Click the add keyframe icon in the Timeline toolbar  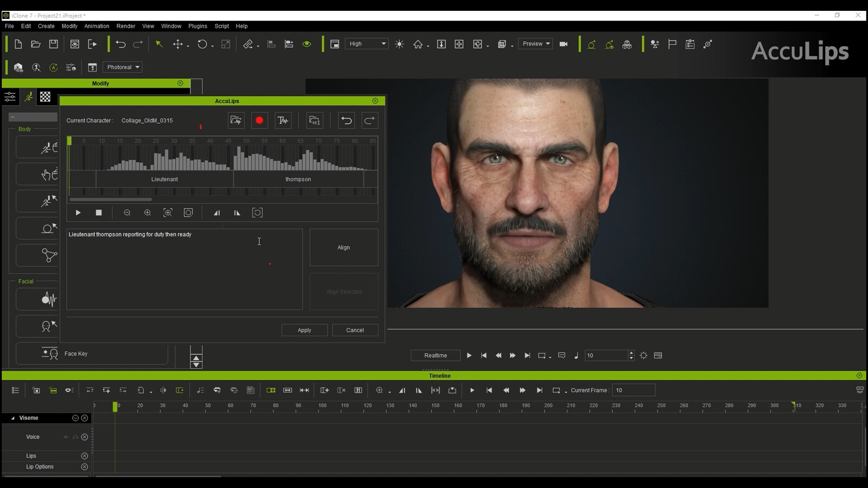pos(106,390)
